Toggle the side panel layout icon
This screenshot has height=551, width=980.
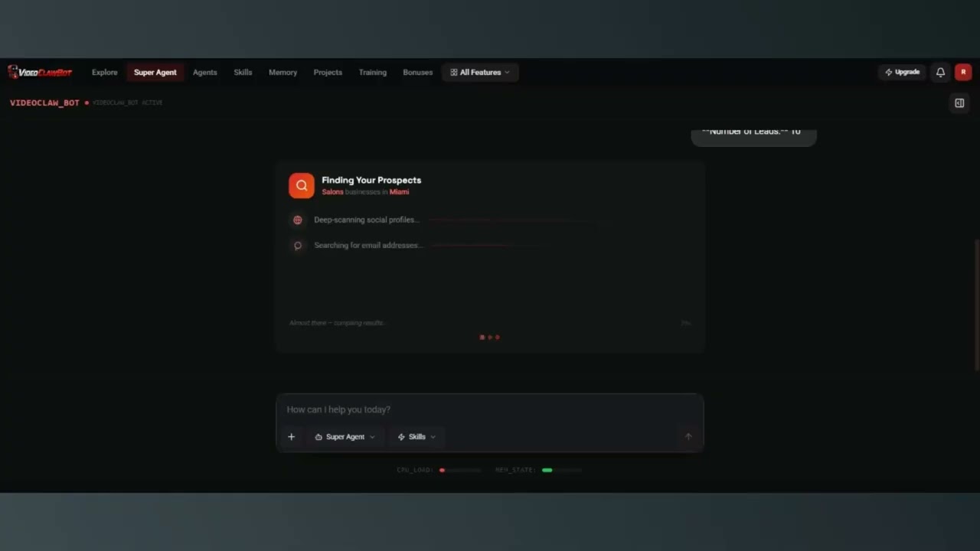(959, 103)
